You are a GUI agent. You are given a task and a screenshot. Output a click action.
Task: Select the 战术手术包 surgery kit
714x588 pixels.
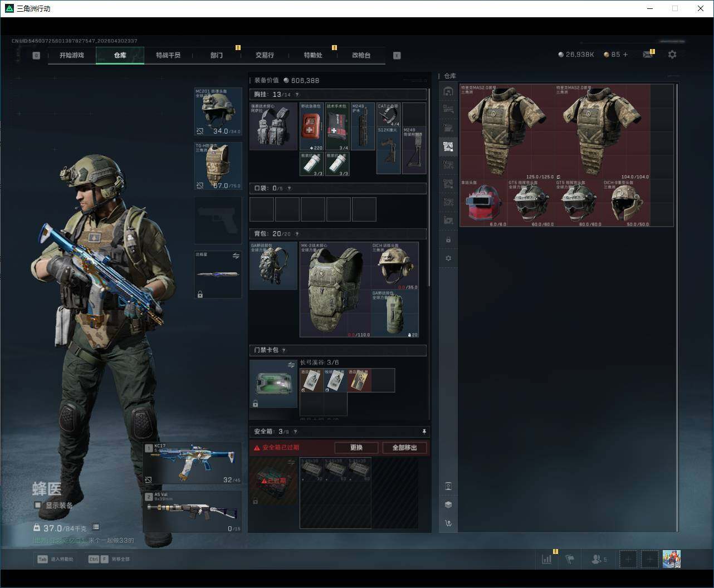(338, 126)
